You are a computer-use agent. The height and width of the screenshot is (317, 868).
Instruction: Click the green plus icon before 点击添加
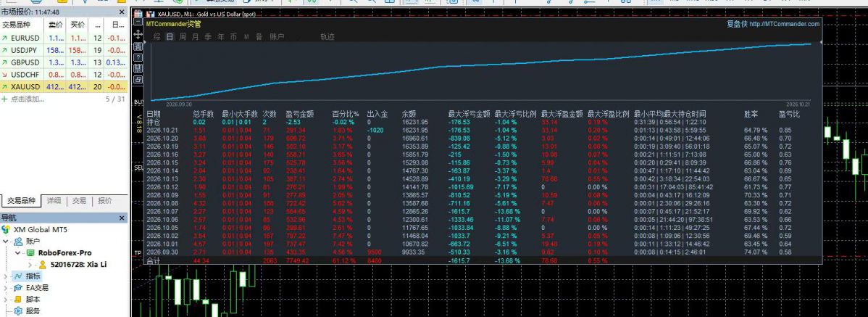click(4, 99)
